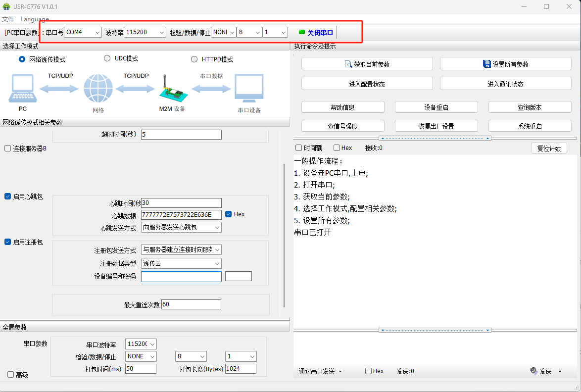
Task: Click the 设备编号和密码 input field
Action: tap(181, 277)
